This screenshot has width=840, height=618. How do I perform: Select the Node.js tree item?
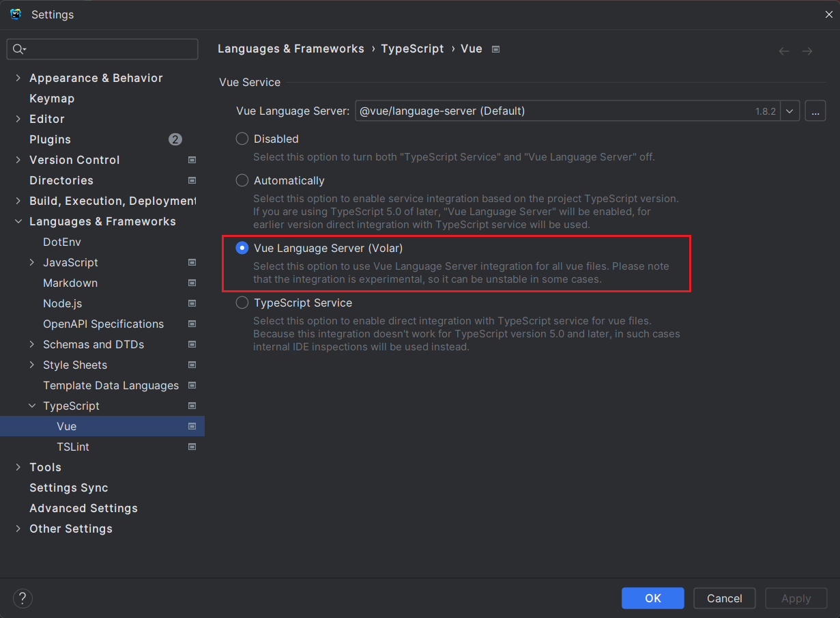(102, 303)
